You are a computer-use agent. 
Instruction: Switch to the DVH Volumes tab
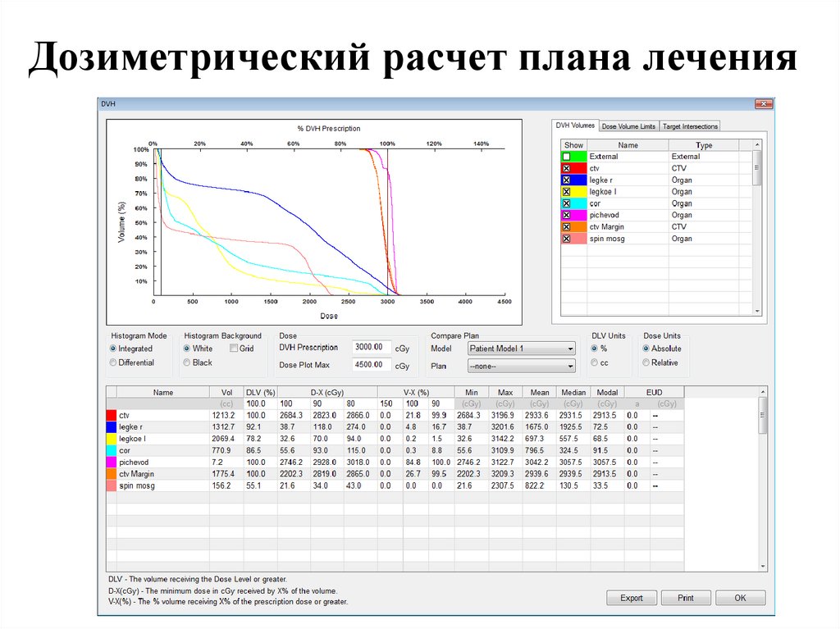click(x=575, y=125)
